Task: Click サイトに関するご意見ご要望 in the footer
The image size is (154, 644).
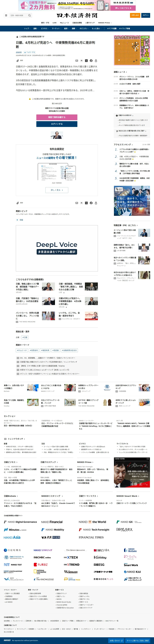Action: coord(138,641)
